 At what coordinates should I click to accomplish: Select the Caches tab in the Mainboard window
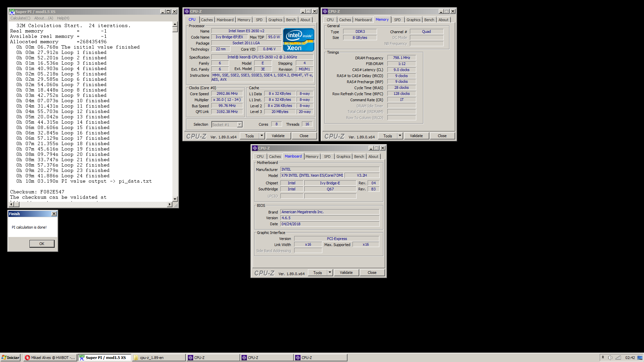point(275,157)
